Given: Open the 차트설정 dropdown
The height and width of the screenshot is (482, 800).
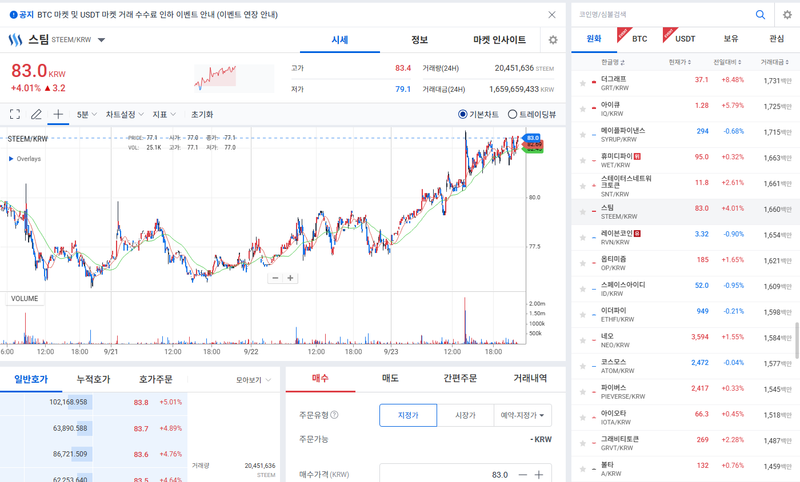Looking at the screenshot, I should 125,115.
